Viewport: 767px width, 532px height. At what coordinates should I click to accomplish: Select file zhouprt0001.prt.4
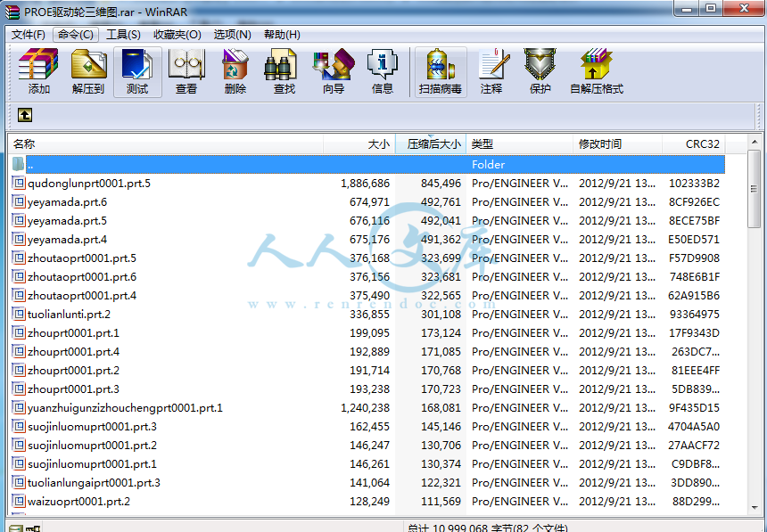click(73, 352)
